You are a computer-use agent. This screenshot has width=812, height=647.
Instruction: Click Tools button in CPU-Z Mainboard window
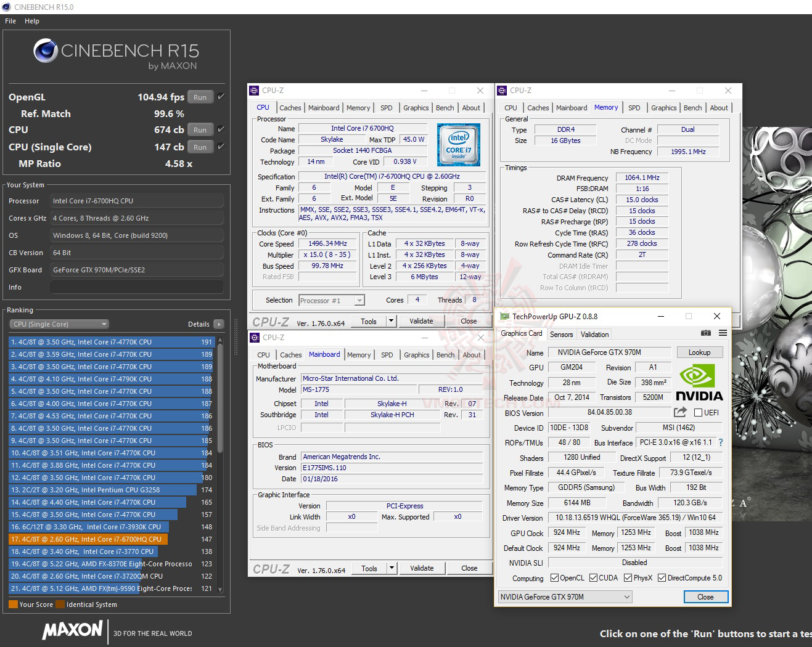[369, 568]
